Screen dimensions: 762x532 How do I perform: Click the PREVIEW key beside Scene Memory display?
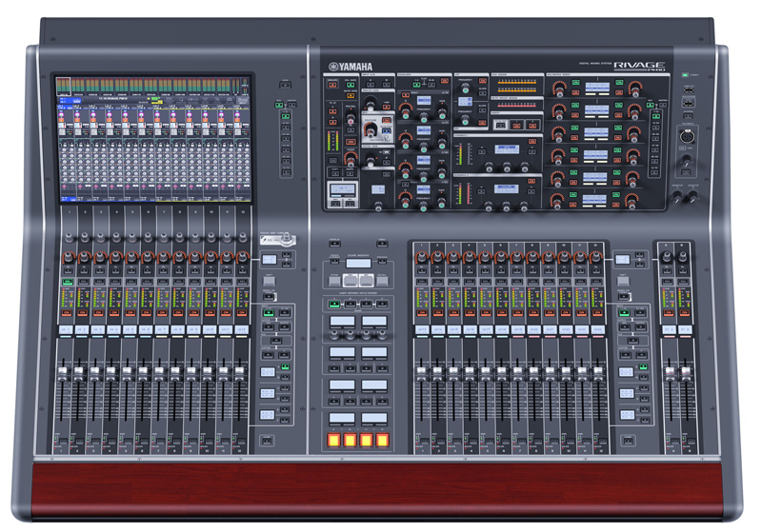[383, 261]
